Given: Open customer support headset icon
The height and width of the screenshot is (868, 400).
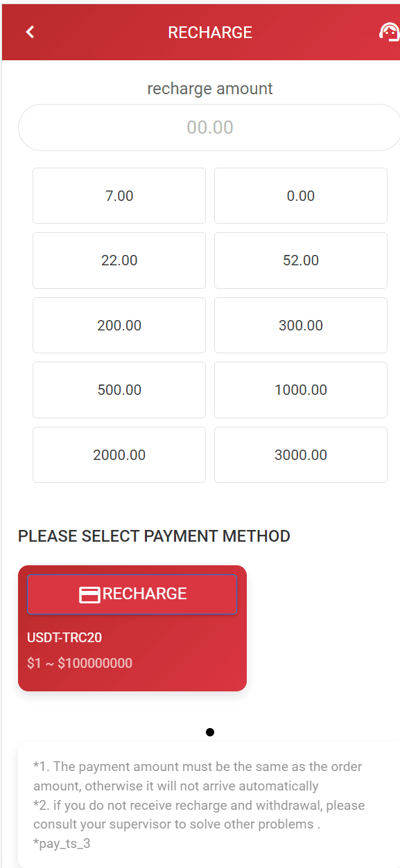Looking at the screenshot, I should point(389,32).
